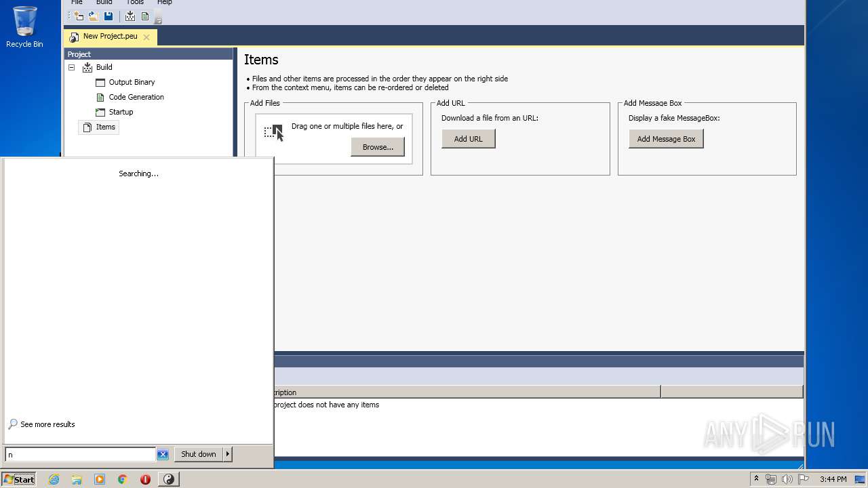Open the toolbar options overflow arrow
Image resolution: width=868 pixels, height=488 pixels.
[158, 19]
